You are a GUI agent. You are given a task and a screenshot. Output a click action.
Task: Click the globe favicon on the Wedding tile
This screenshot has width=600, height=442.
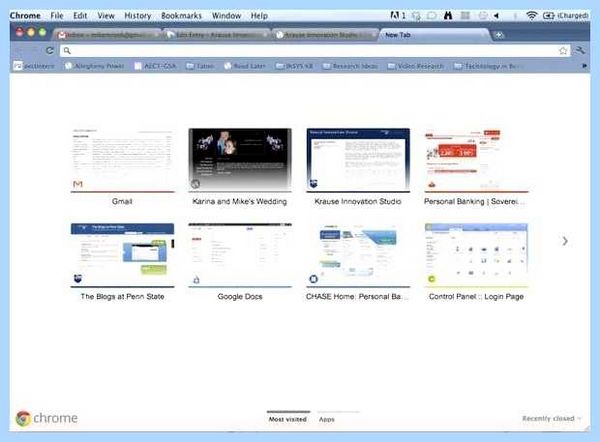tap(196, 184)
